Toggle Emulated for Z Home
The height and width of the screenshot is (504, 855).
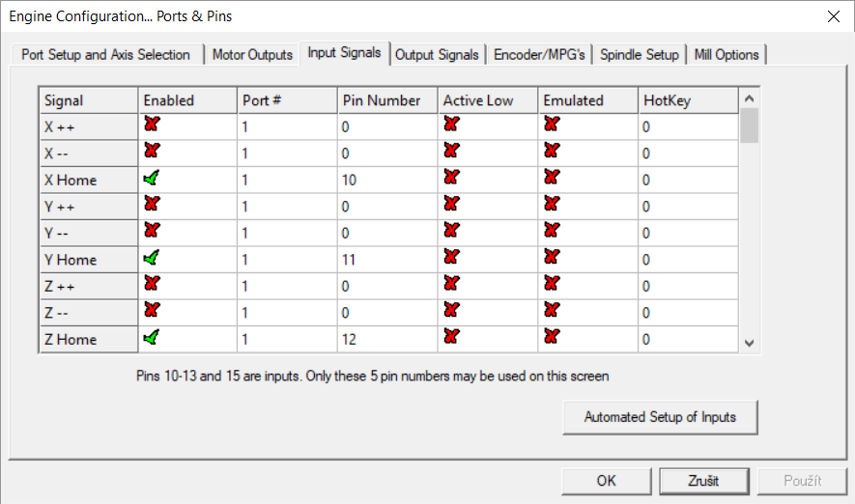point(551,338)
